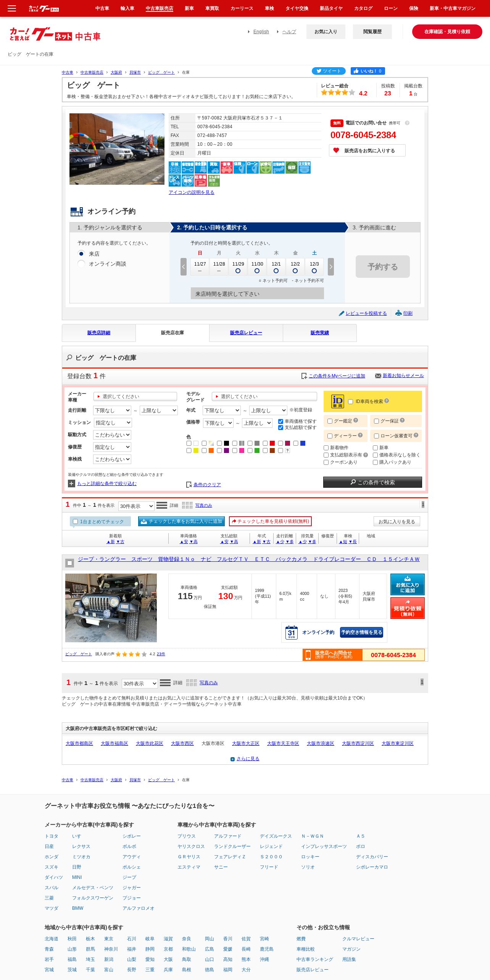Open the ミッション dropdown

112,422
